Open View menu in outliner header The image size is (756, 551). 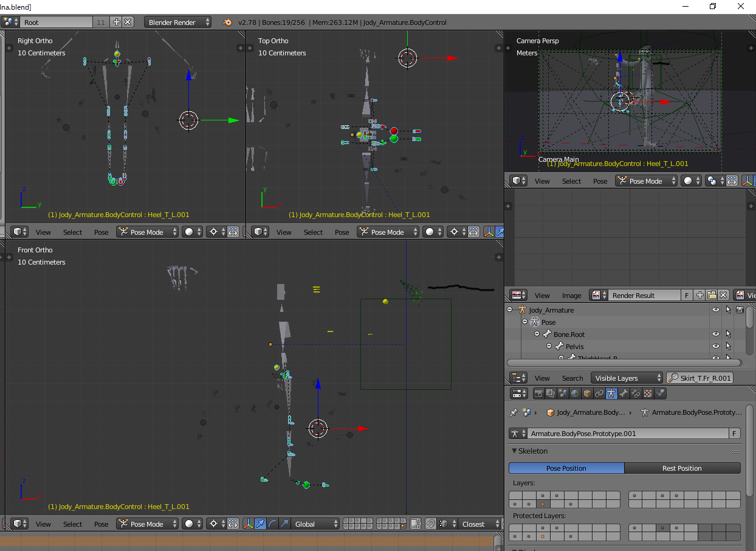542,378
